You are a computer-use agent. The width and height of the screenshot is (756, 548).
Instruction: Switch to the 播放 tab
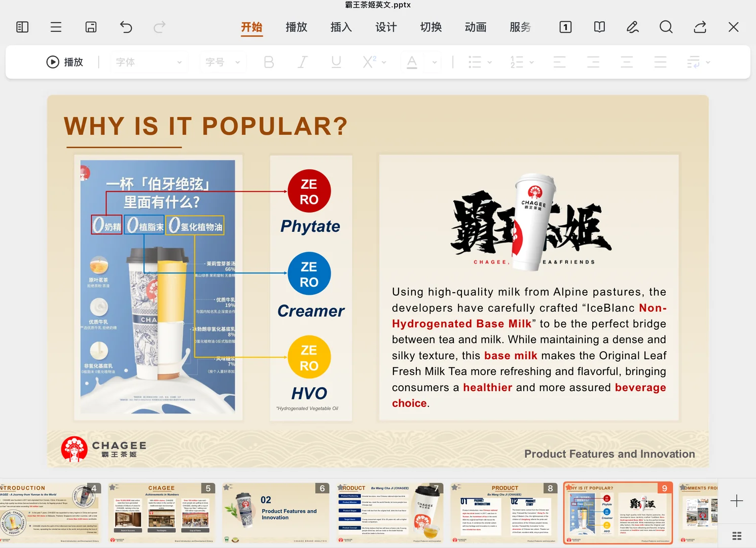click(x=296, y=27)
